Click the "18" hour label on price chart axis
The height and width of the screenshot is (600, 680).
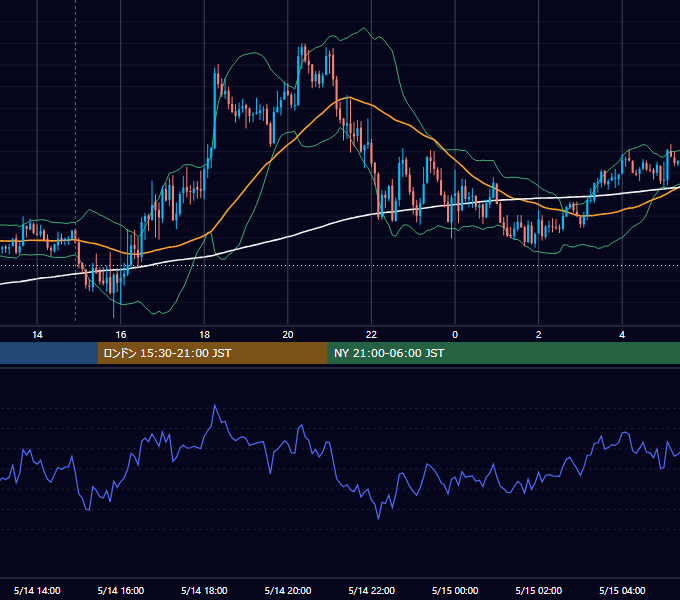204,335
